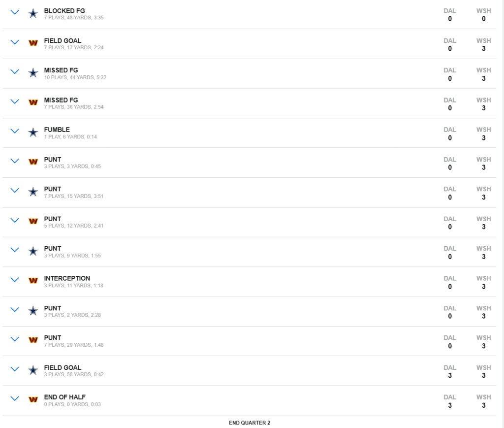Expand the Fumble drive details chevron

point(15,132)
